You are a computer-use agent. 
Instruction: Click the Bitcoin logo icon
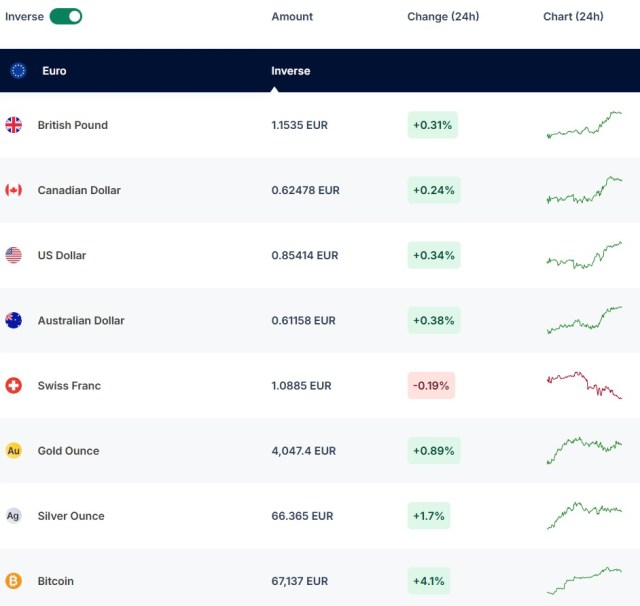(x=14, y=581)
